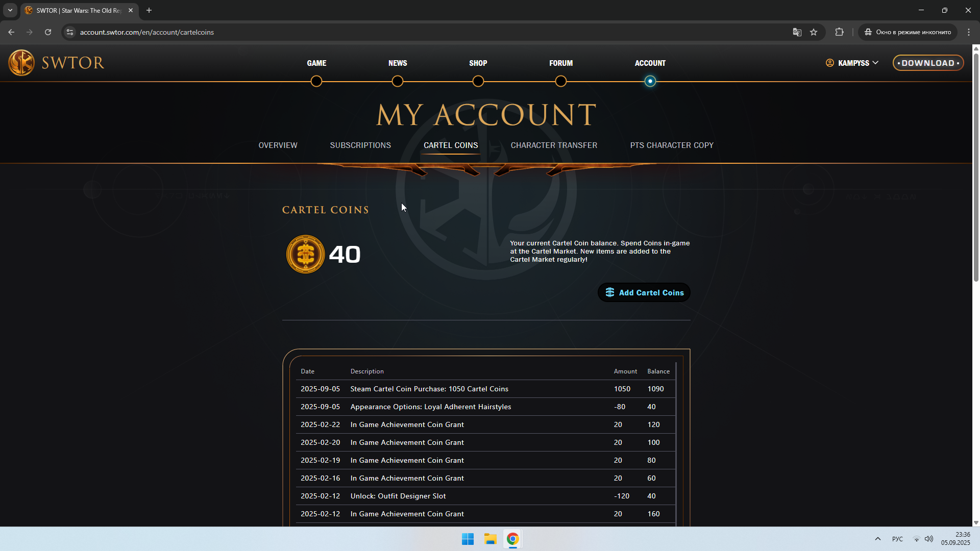The image size is (980, 551).
Task: Open the GAME menu
Action: pyautogui.click(x=316, y=63)
